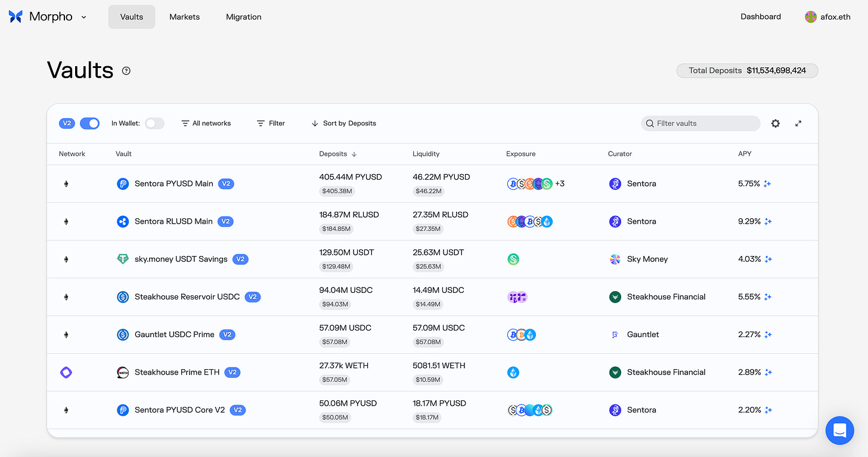Click the afox.eth avatar icon
Image resolution: width=868 pixels, height=457 pixels.
(x=810, y=17)
